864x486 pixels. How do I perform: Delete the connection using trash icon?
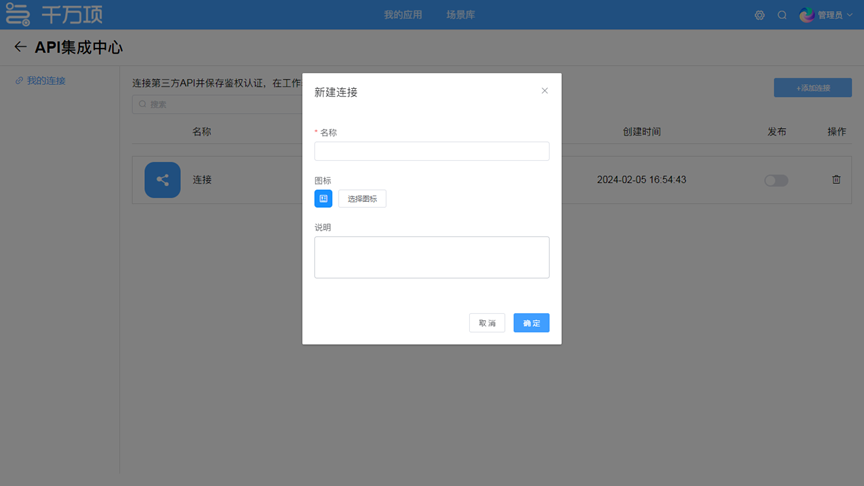836,180
